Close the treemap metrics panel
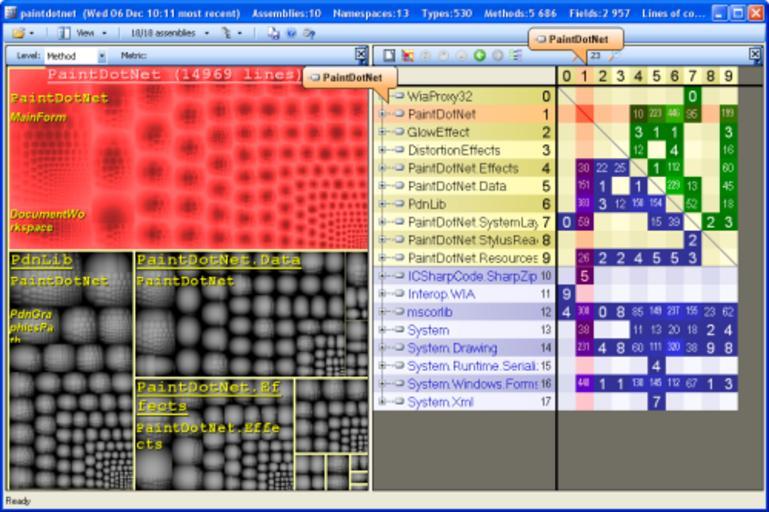Image resolution: width=769 pixels, height=512 pixels. tap(361, 54)
